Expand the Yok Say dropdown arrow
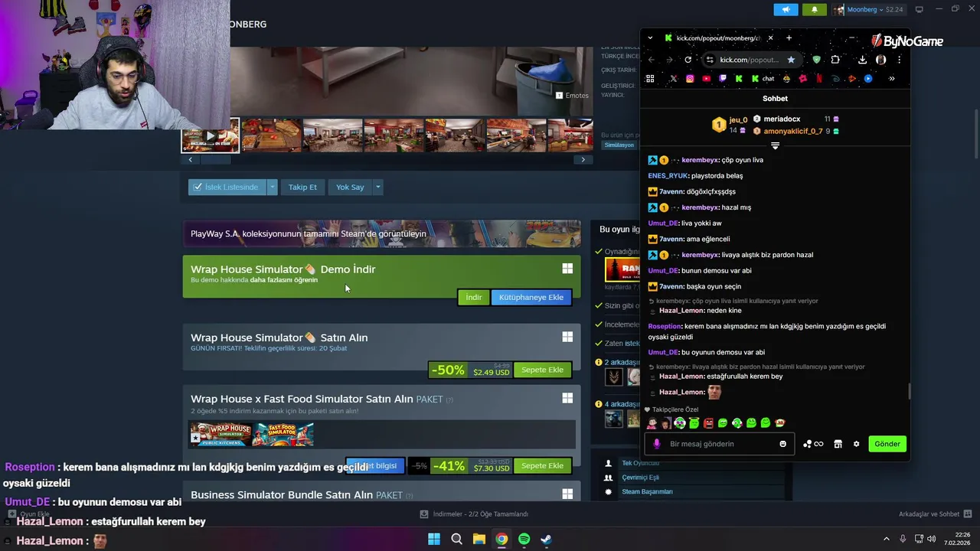This screenshot has width=980, height=551. tap(377, 187)
